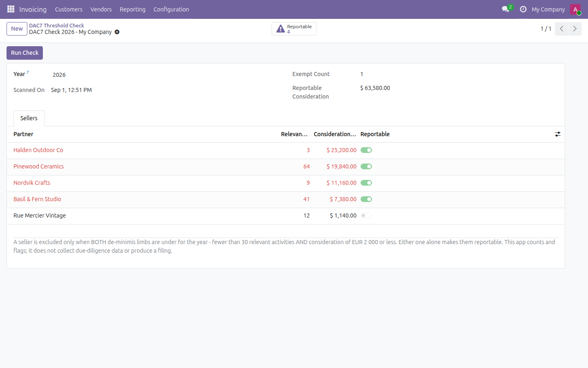Click the 1 / 1 pager counter
Viewport: 588px width, 368px height.
[546, 29]
